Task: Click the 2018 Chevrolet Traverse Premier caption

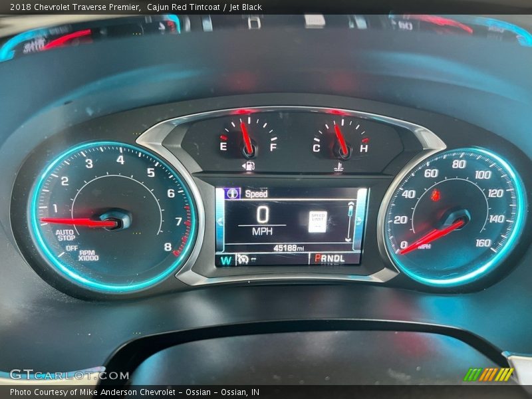Action: point(75,7)
